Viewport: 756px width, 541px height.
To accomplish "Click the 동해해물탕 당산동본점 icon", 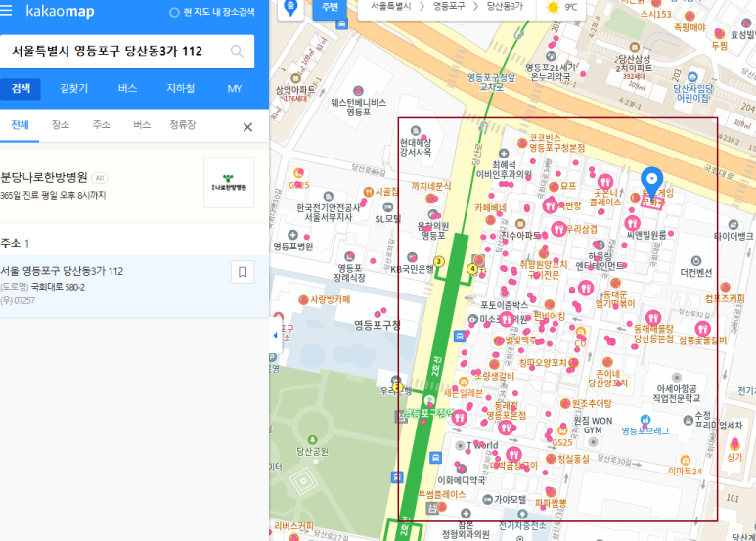I will (653, 317).
